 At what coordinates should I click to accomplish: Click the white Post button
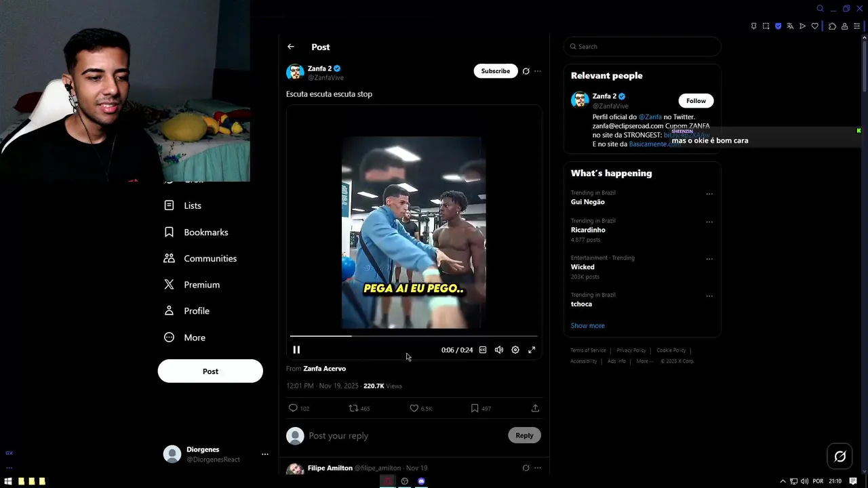[210, 371]
